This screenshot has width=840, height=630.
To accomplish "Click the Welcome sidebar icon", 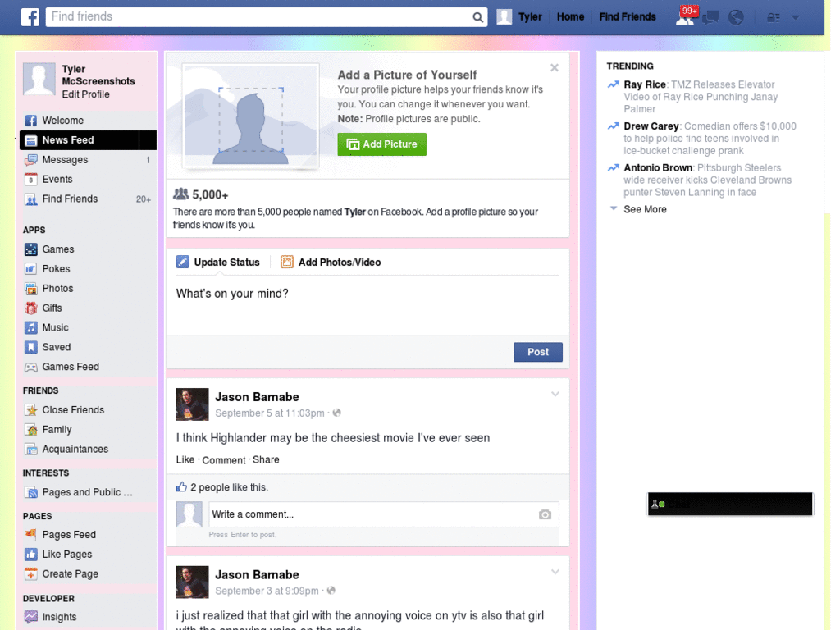I will pos(31,121).
